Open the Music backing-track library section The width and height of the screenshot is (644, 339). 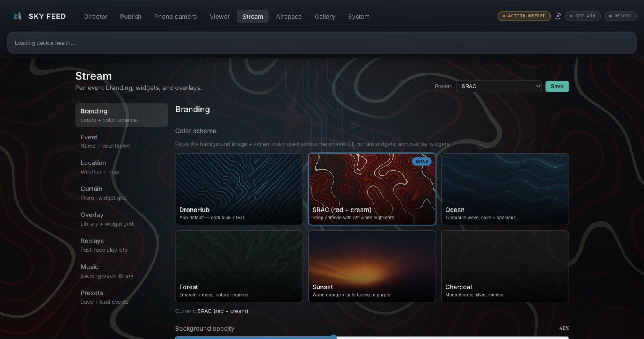point(122,271)
